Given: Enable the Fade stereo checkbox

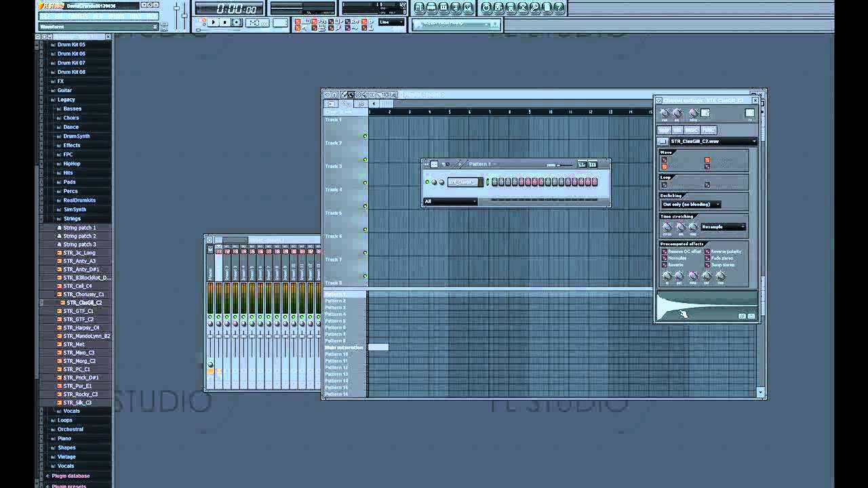Looking at the screenshot, I should click(707, 258).
